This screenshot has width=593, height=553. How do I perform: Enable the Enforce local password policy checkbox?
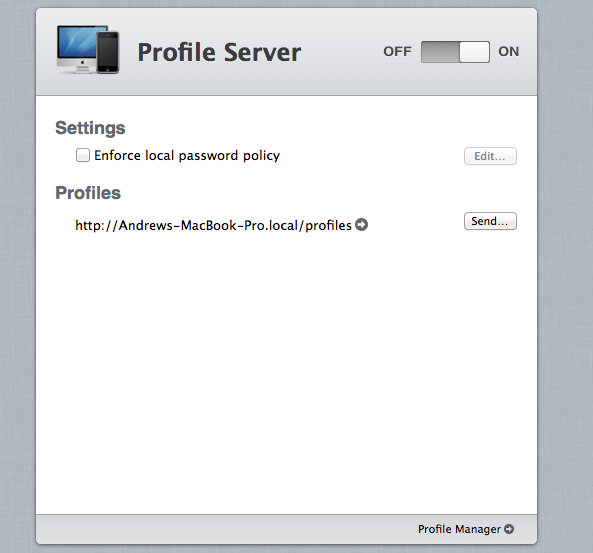tap(83, 155)
